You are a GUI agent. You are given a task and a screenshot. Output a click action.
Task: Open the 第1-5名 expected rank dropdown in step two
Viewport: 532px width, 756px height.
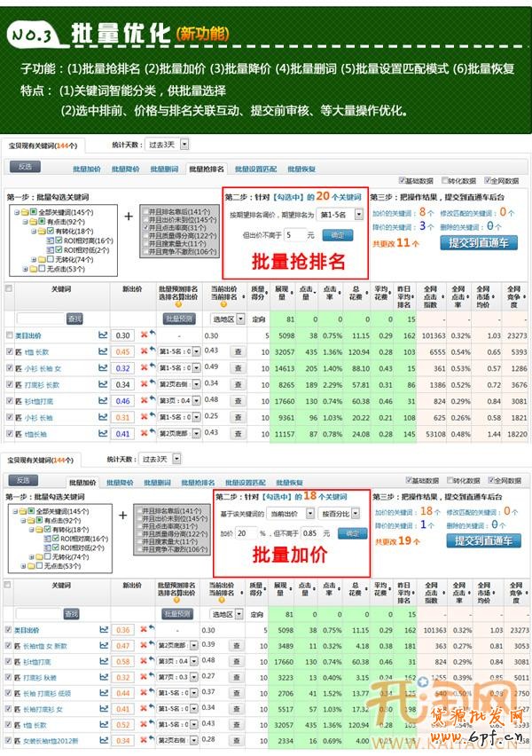point(341,215)
